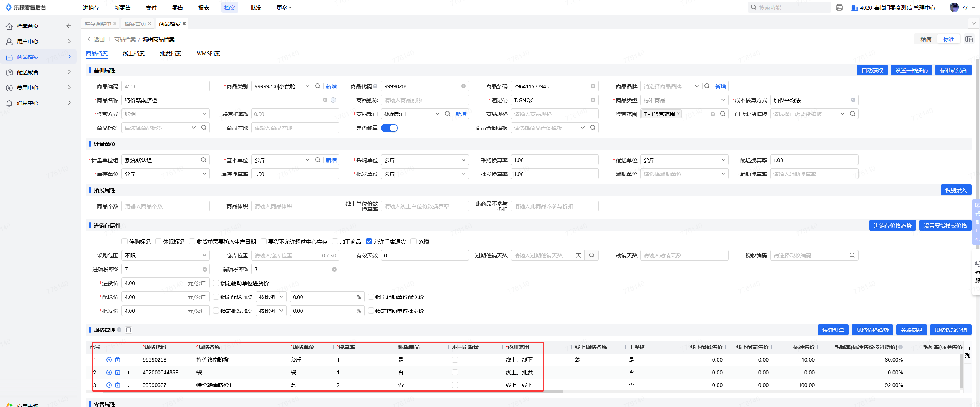Toggle the 是否称重 switch

tap(389, 128)
